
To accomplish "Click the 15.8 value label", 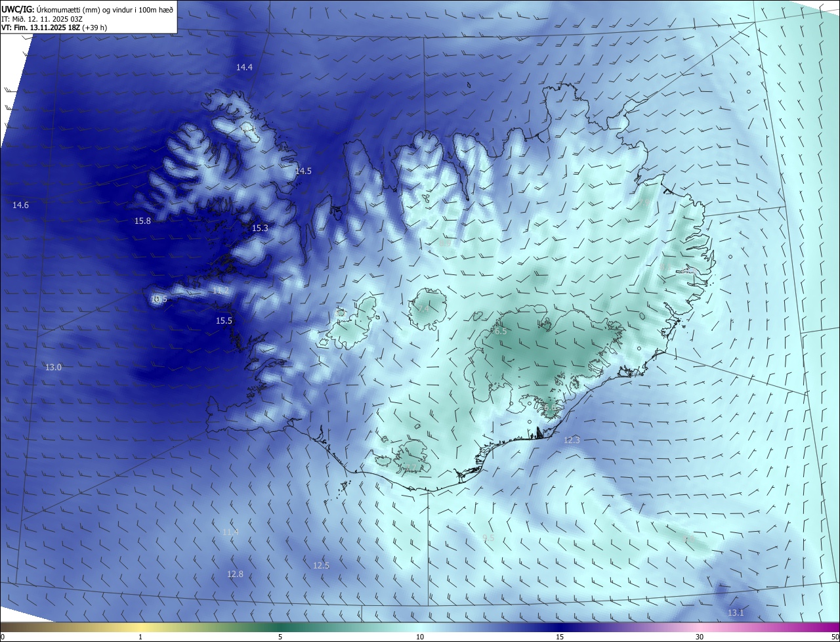I will pyautogui.click(x=142, y=221).
